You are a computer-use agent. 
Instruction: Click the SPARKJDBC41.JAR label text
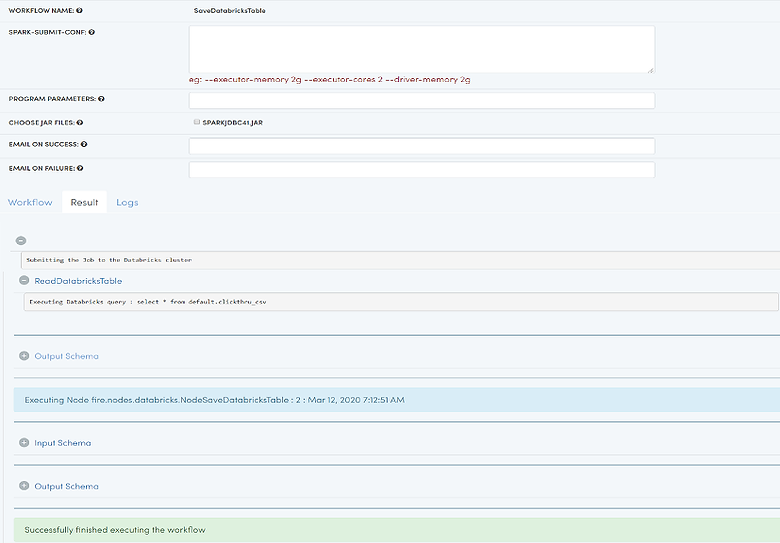232,123
